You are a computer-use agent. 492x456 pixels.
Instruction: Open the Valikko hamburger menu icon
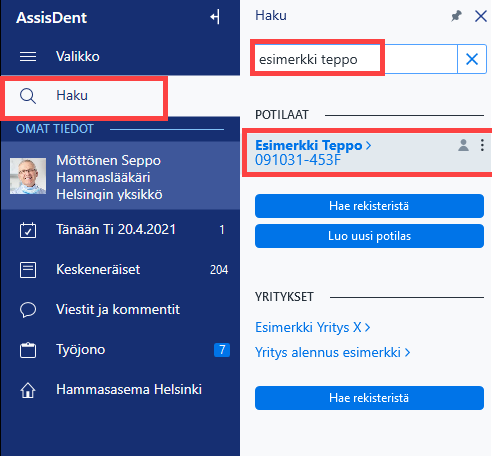(x=28, y=56)
